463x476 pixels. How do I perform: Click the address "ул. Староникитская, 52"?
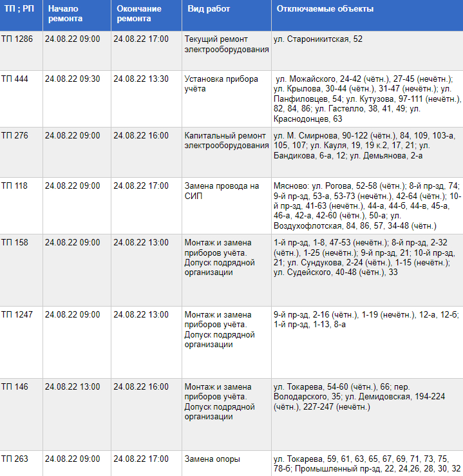coord(318,39)
